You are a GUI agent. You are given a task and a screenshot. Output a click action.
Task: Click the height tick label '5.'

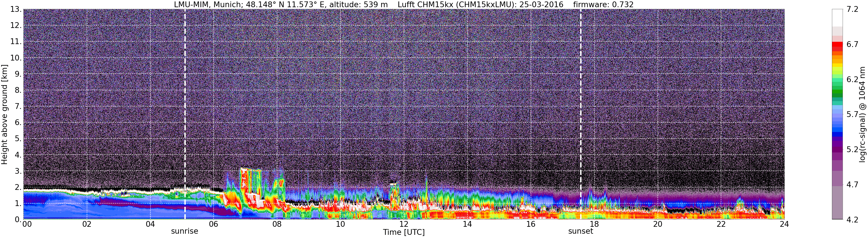tap(18, 138)
